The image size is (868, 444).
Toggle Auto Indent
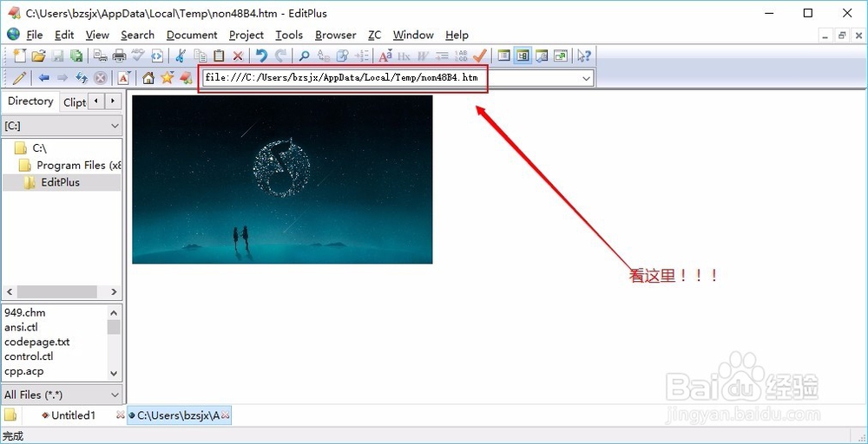(442, 55)
